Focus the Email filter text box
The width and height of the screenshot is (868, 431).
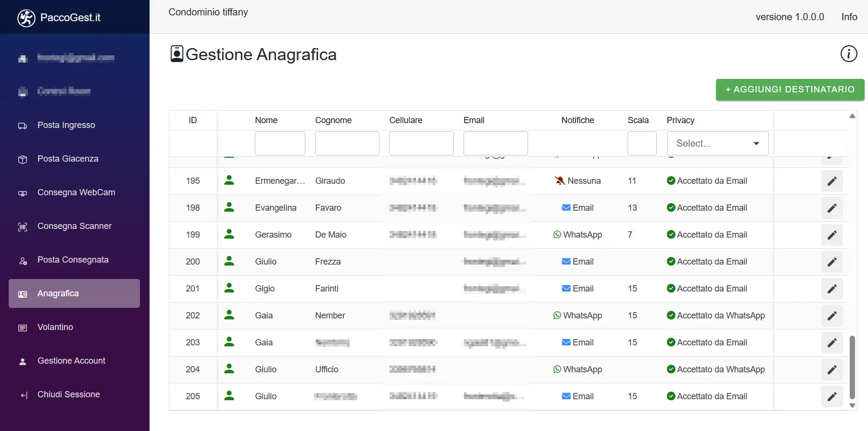(x=495, y=143)
